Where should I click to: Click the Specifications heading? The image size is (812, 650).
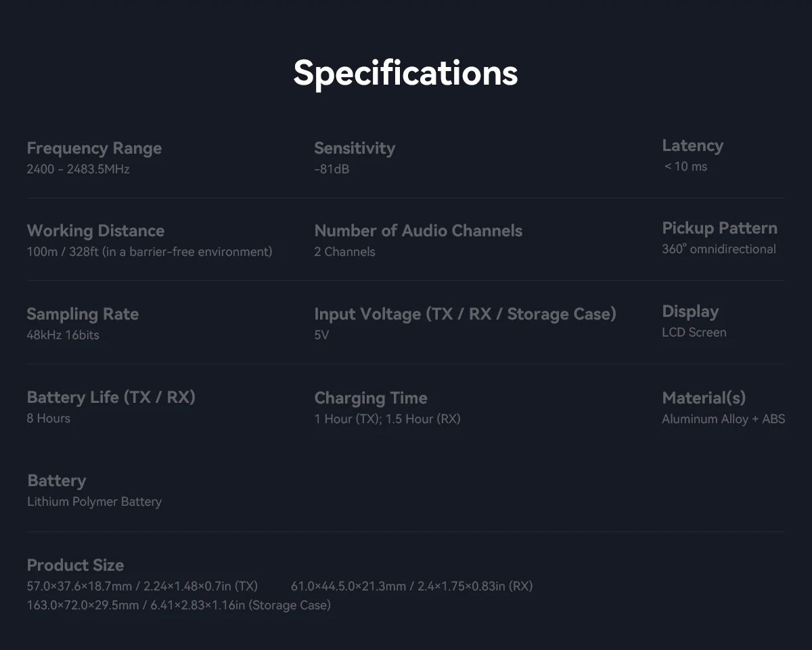pyautogui.click(x=405, y=73)
